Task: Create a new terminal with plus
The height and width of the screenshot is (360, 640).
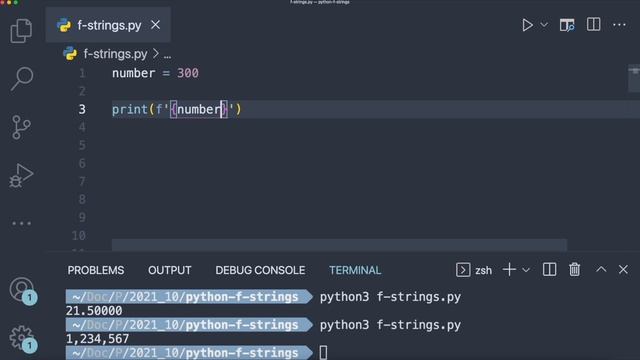Action: 509,270
